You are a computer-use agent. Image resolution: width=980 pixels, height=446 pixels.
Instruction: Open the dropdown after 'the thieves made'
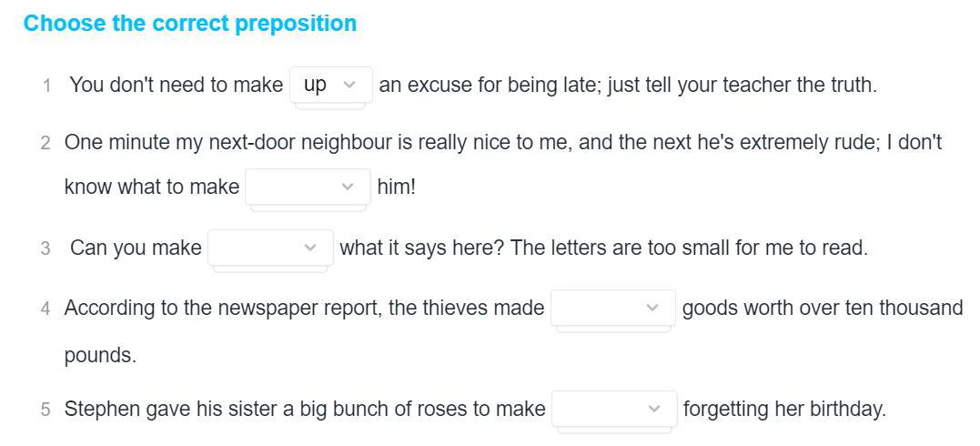(613, 308)
